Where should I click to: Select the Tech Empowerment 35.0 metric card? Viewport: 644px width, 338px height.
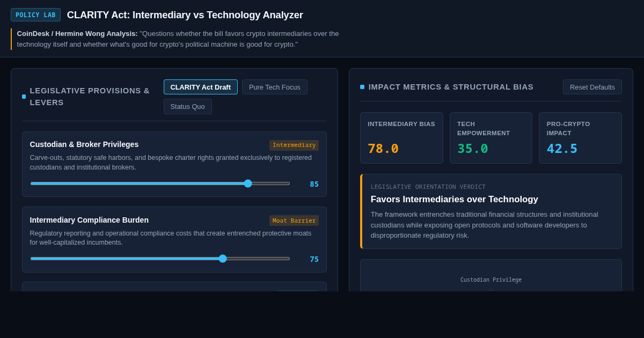[491, 138]
